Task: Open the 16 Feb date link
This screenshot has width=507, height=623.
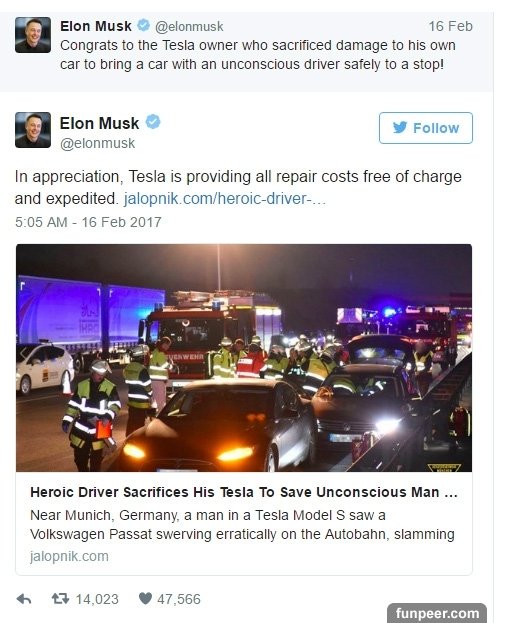Action: [451, 26]
